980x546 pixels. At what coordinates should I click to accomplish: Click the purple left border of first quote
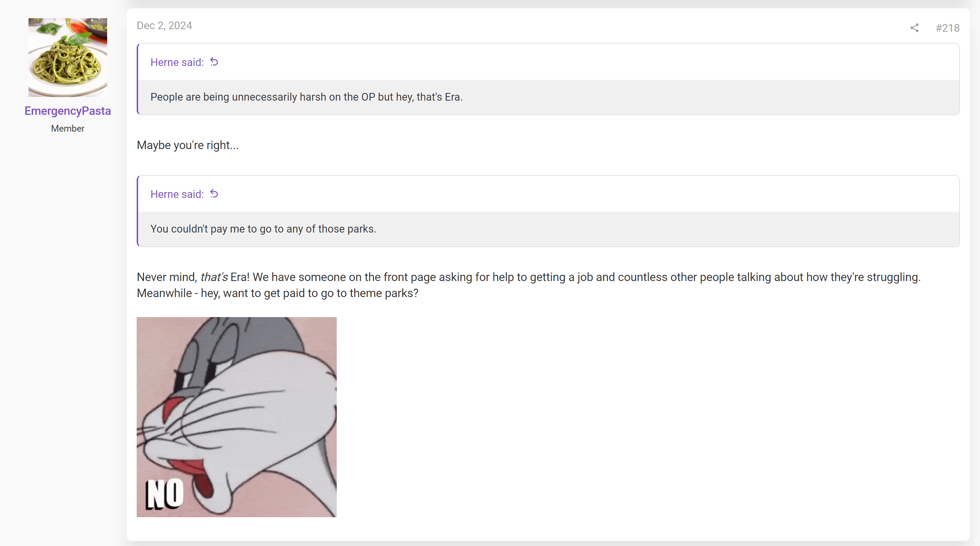coord(138,79)
